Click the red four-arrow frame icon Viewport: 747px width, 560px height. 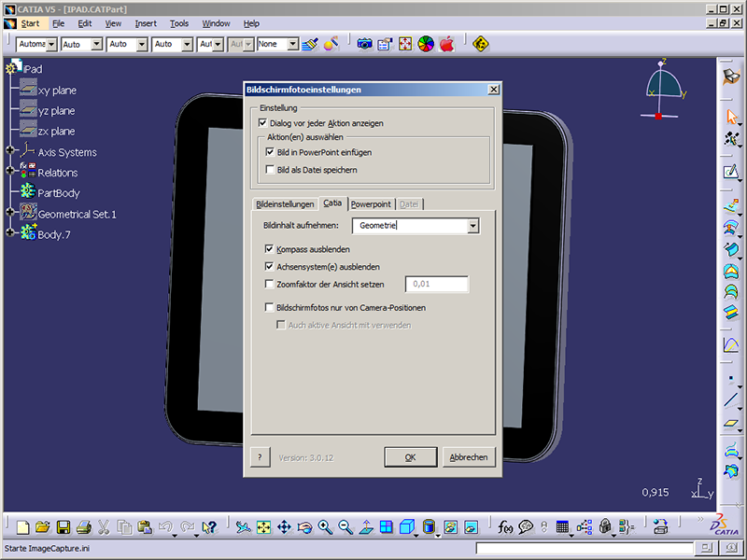pos(405,44)
